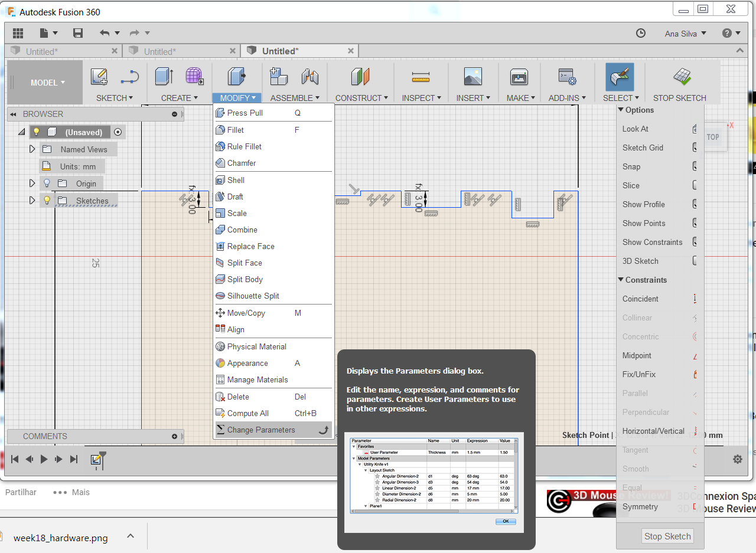This screenshot has height=553, width=756.
Task: Click the Save disk icon
Action: coord(78,33)
